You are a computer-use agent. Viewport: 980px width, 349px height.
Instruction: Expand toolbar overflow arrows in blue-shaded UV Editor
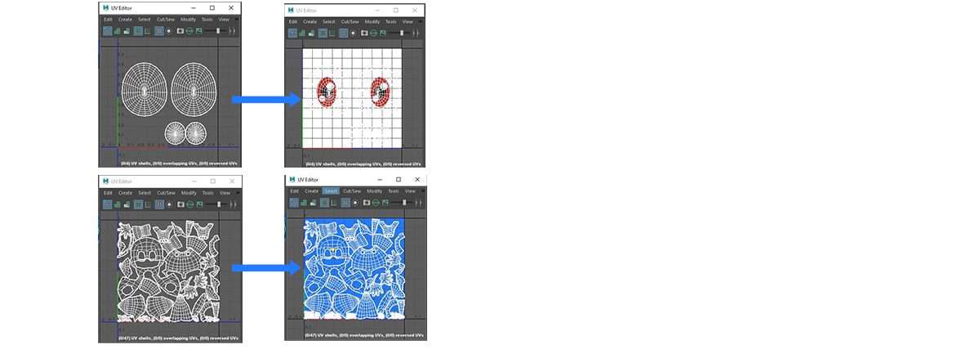(x=418, y=203)
